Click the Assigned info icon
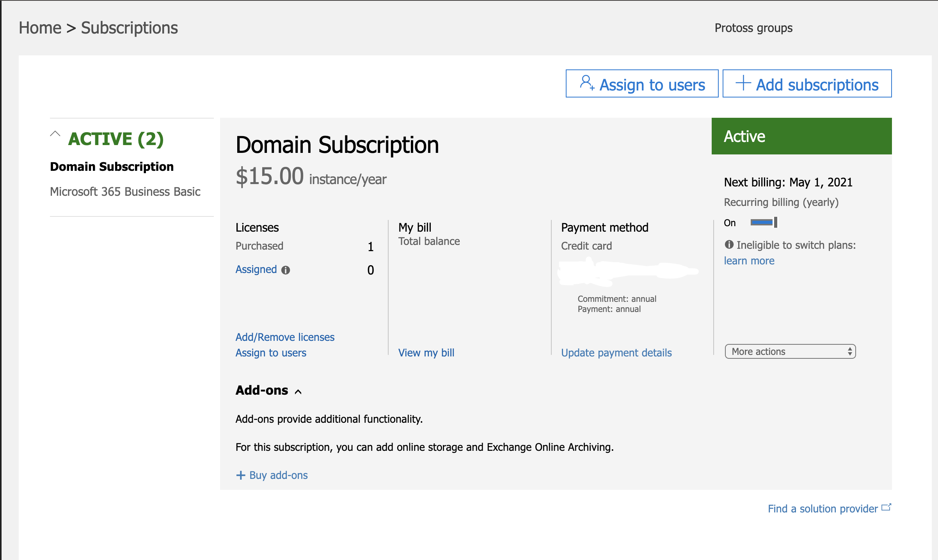Screen dimensions: 938x560 coord(286,270)
